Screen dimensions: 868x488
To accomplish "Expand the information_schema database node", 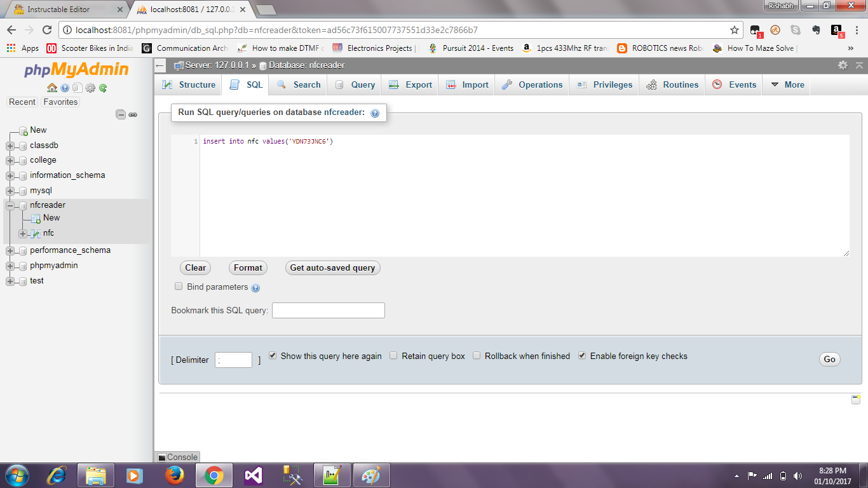I will coord(10,176).
